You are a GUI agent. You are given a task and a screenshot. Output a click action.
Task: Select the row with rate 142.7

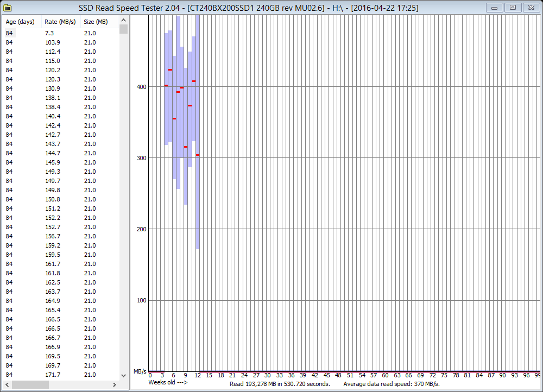61,135
